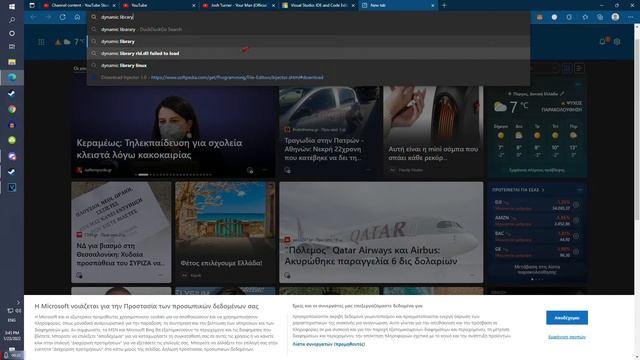
Task: Open Φέτος επιλέγουμε Ελλάδα thumbnail card
Action: pos(225,232)
